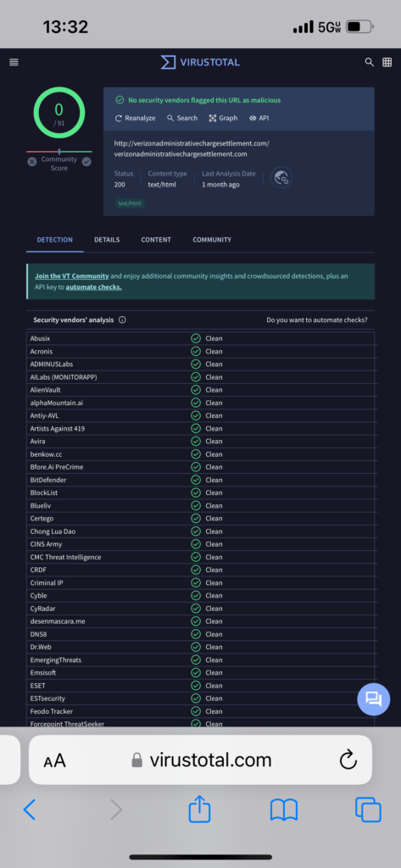Tap the AA reader options in address bar
The image size is (401, 868).
tap(55, 760)
